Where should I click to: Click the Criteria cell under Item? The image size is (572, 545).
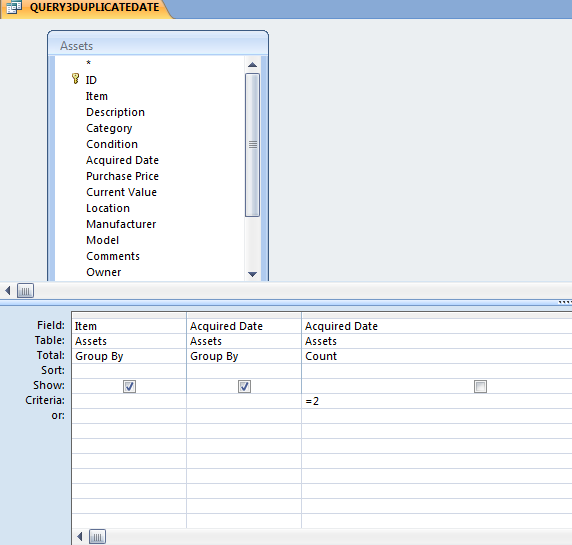(x=129, y=401)
